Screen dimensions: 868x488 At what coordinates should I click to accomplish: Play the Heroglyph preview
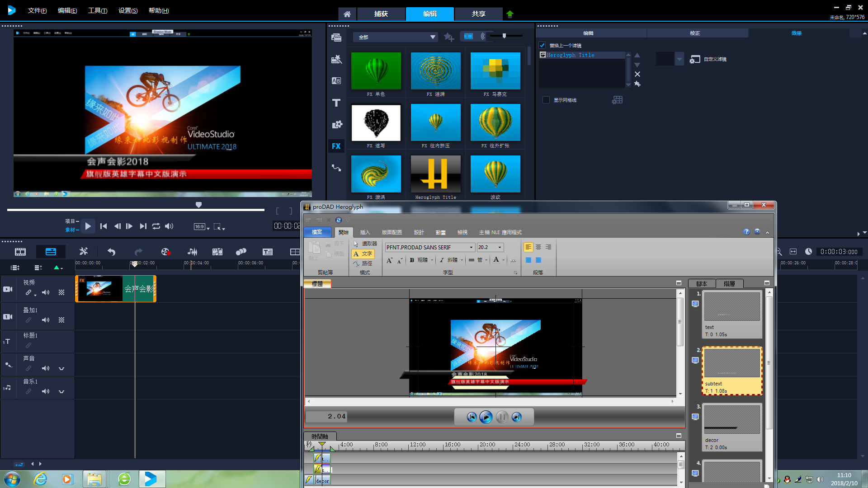click(x=486, y=417)
